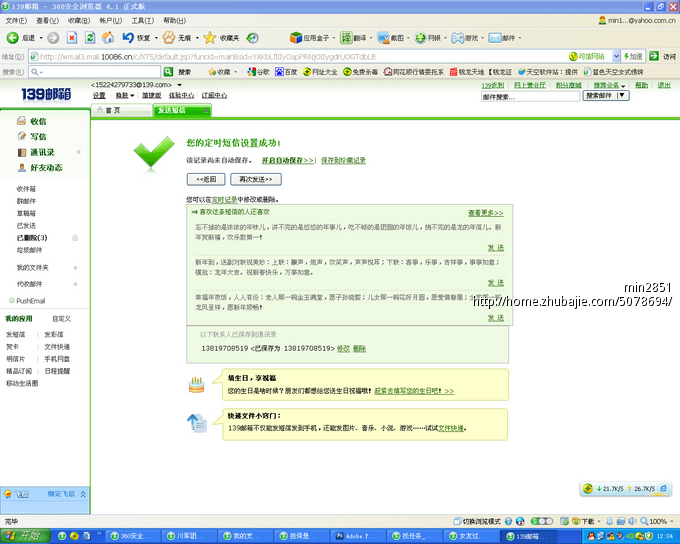Click 开启自动保存>> link
Image resolution: width=680 pixels, height=544 pixels.
288,161
